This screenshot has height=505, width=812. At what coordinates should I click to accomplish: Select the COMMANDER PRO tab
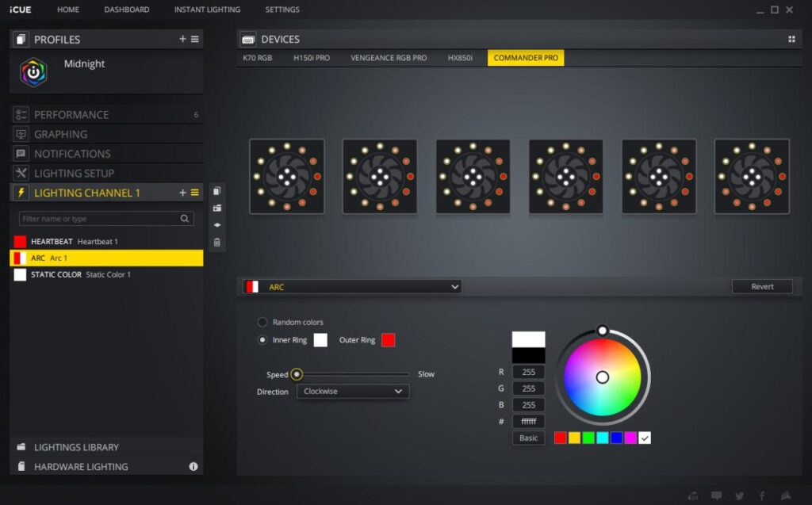click(526, 58)
